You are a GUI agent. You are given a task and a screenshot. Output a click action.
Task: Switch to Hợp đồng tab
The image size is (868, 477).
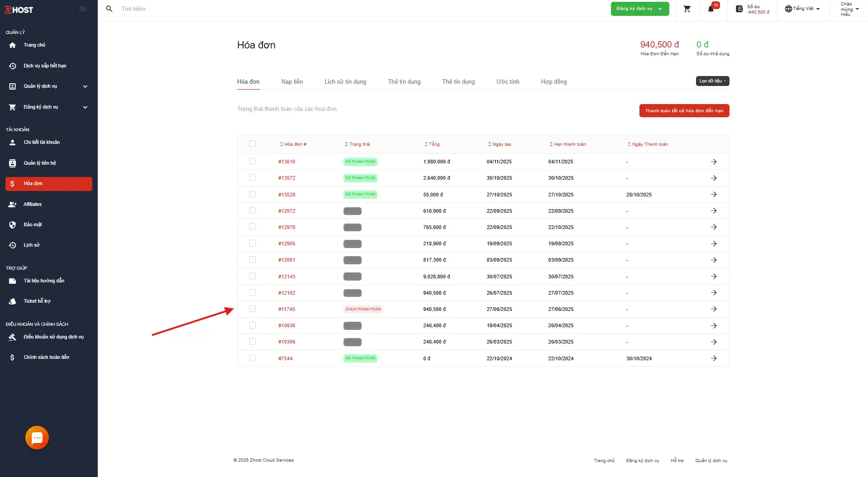[x=554, y=82]
